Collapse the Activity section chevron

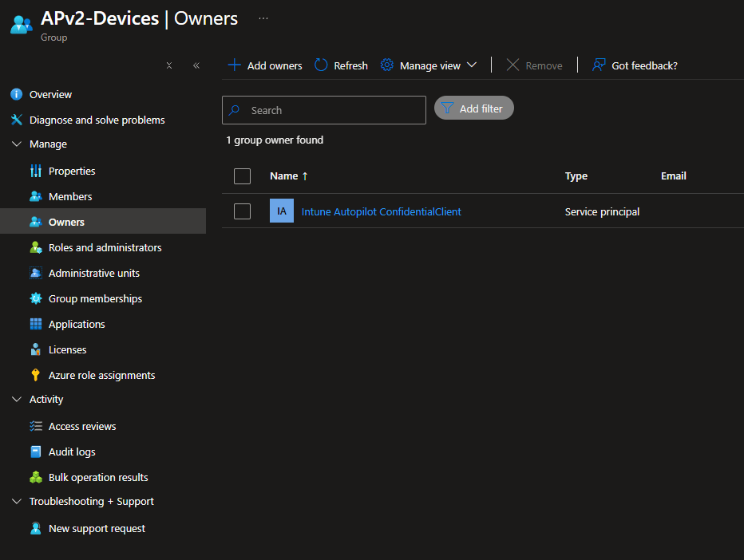tap(17, 399)
